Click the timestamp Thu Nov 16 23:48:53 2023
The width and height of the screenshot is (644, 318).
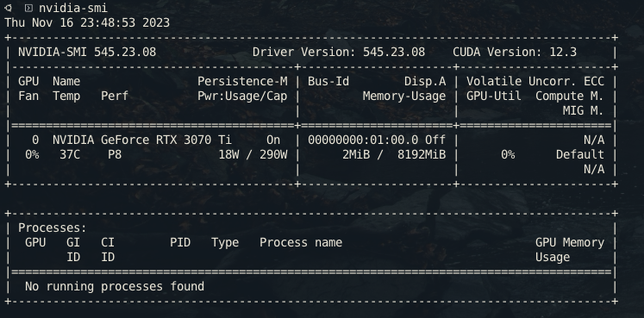click(x=87, y=22)
